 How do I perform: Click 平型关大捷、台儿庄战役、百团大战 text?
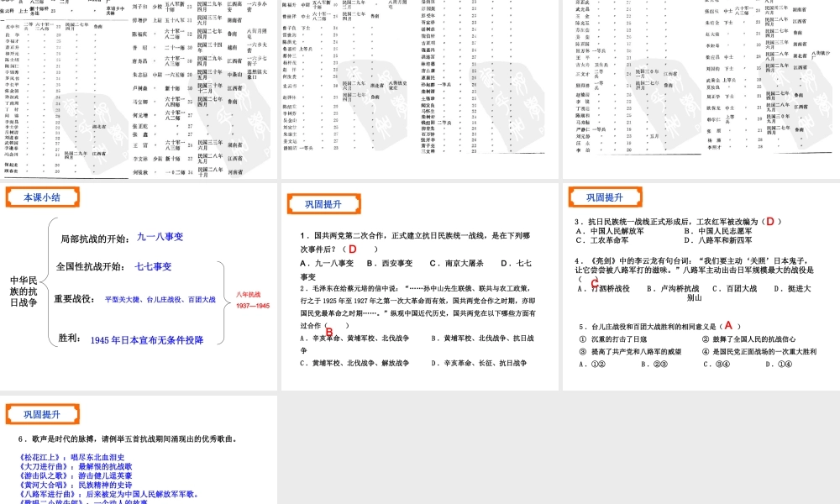[x=160, y=299]
